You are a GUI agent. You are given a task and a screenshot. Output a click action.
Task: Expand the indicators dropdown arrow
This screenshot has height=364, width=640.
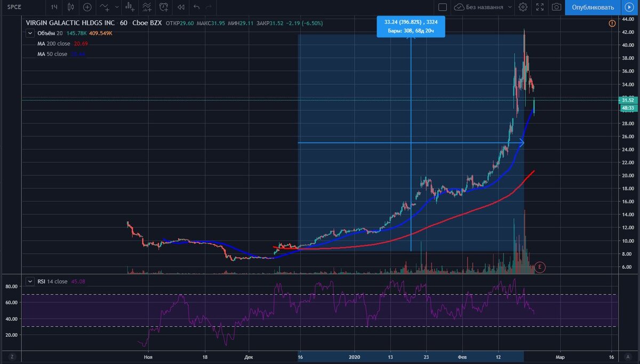click(116, 7)
